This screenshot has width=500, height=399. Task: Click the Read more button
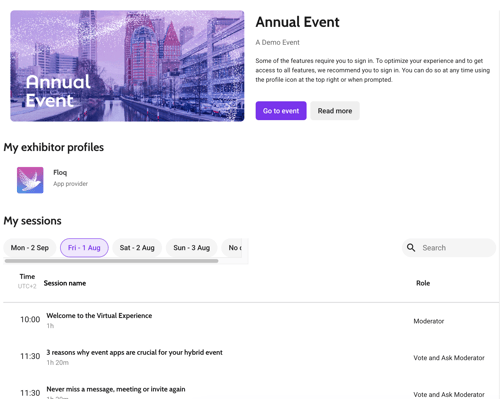point(335,111)
